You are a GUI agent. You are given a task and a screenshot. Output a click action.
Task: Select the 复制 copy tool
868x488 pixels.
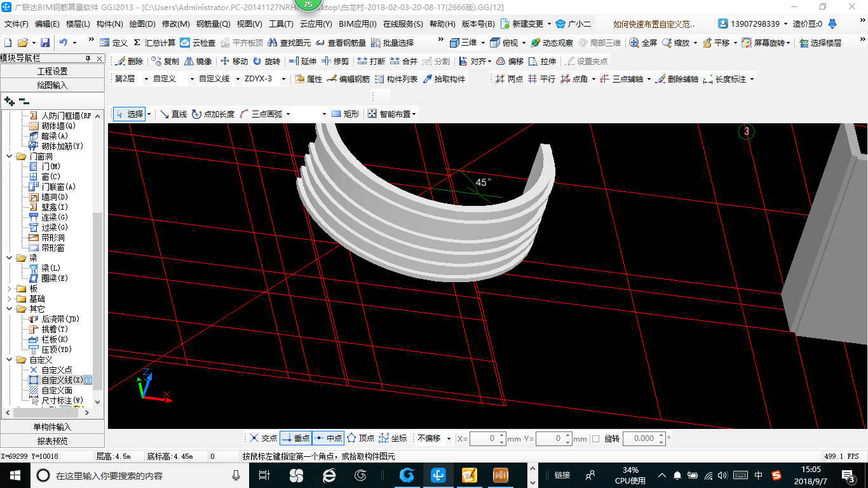tap(166, 62)
